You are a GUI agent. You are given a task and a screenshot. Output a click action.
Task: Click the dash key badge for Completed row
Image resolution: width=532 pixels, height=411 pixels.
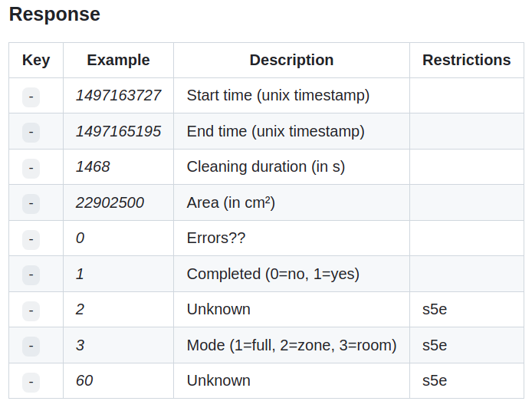point(31,275)
